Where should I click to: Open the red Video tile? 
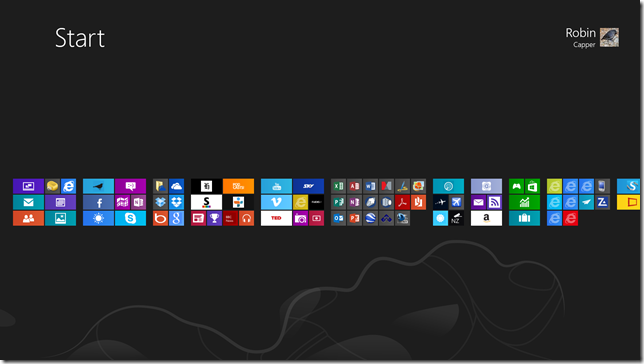(317, 218)
